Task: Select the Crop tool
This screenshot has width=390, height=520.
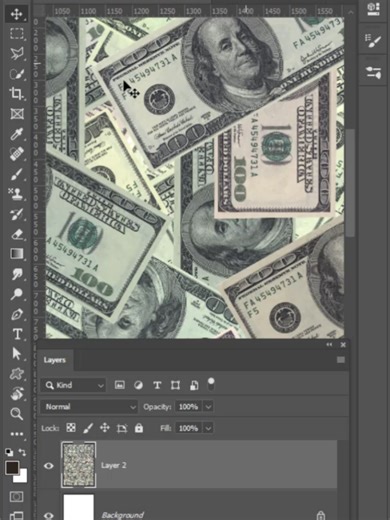Action: 16,94
